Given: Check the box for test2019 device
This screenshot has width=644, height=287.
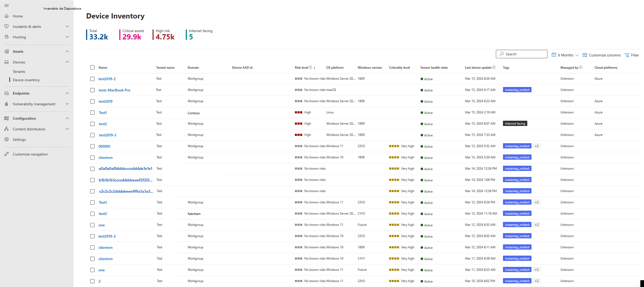Looking at the screenshot, I should pos(92,101).
